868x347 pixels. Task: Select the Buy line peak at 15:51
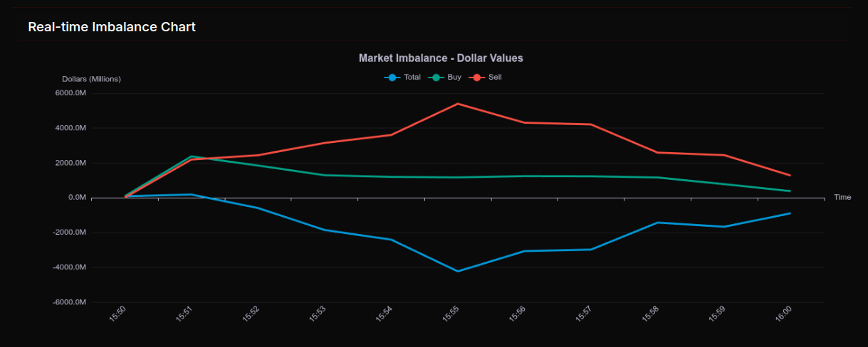pyautogui.click(x=191, y=156)
